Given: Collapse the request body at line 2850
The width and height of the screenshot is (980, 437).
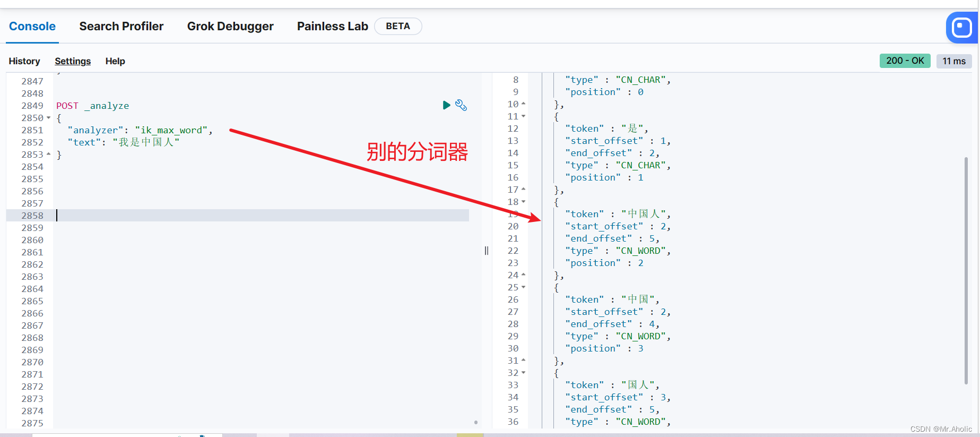Looking at the screenshot, I should pyautogui.click(x=49, y=118).
